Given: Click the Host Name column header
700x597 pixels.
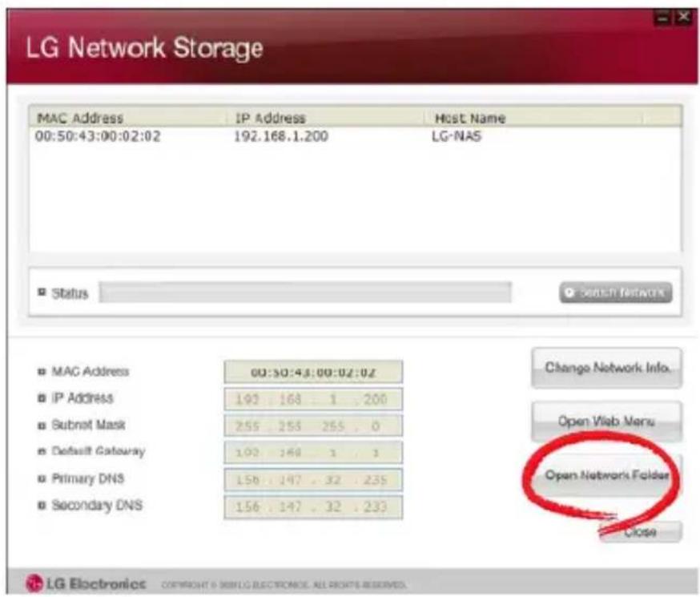Looking at the screenshot, I should point(533,118).
